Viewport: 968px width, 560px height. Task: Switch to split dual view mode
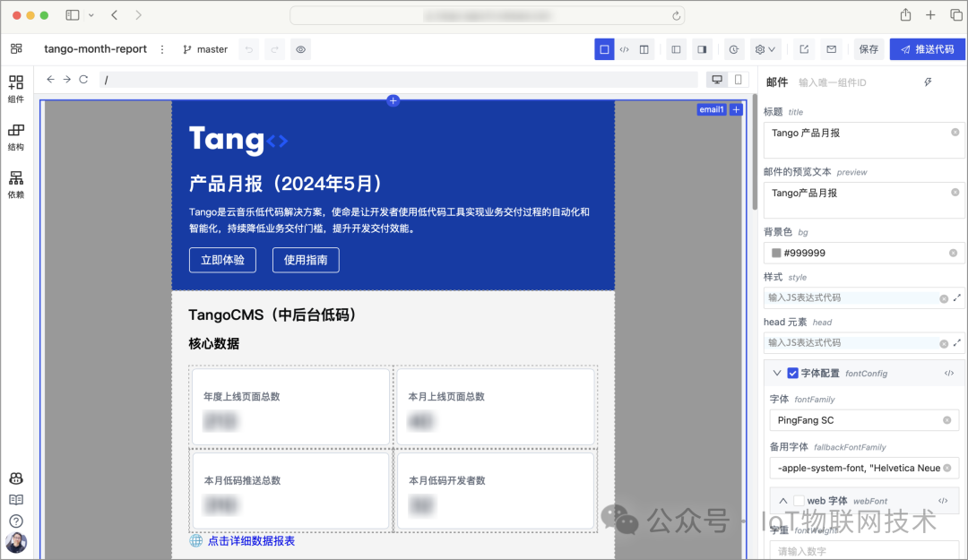click(x=644, y=49)
